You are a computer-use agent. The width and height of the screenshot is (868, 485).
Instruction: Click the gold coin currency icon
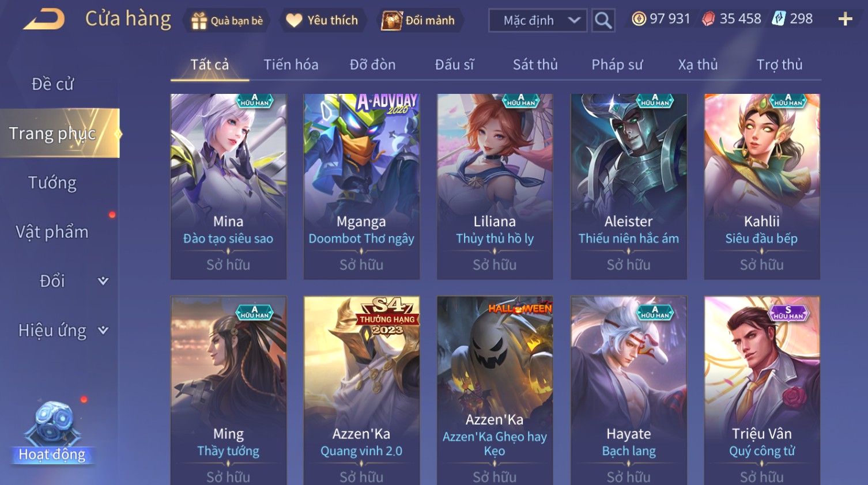pos(639,19)
